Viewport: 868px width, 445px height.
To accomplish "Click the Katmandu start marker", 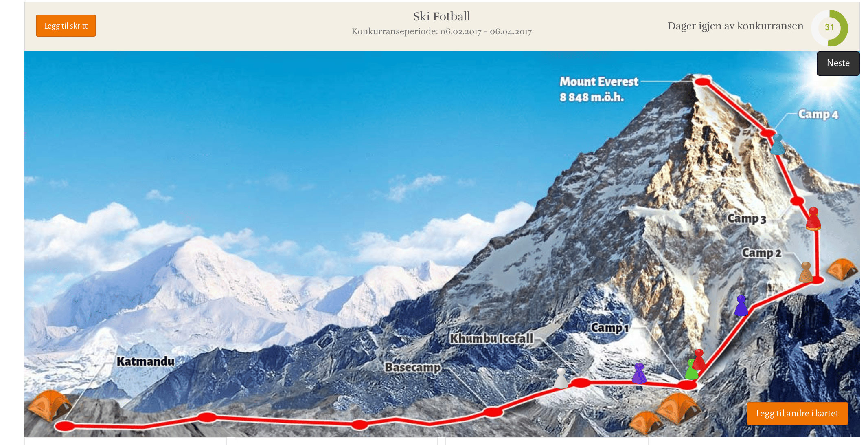I will pyautogui.click(x=65, y=426).
